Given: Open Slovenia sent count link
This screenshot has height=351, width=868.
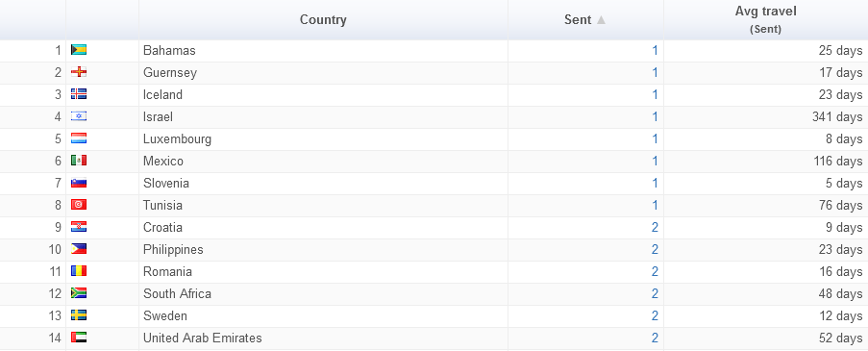Looking at the screenshot, I should pos(655,184).
